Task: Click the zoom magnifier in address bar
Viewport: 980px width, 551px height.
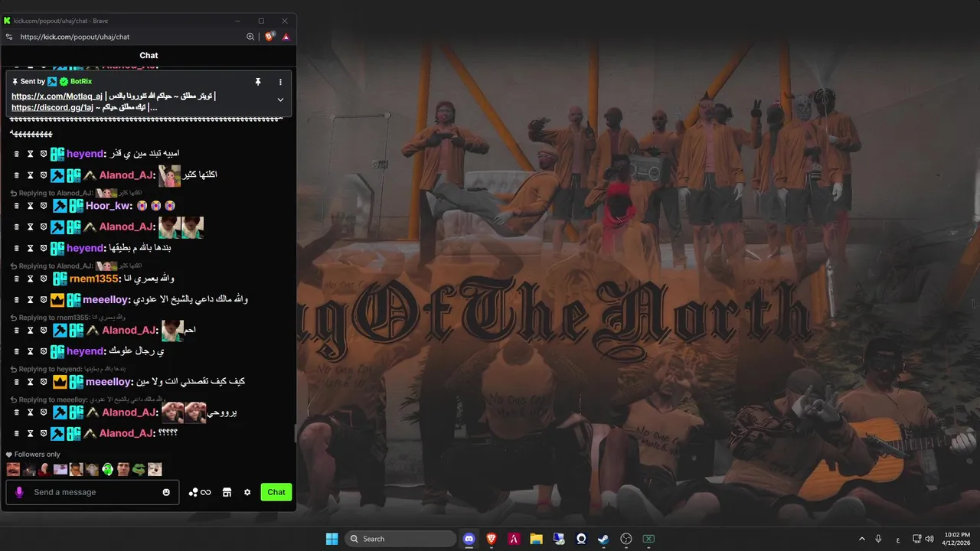Action: pos(250,37)
